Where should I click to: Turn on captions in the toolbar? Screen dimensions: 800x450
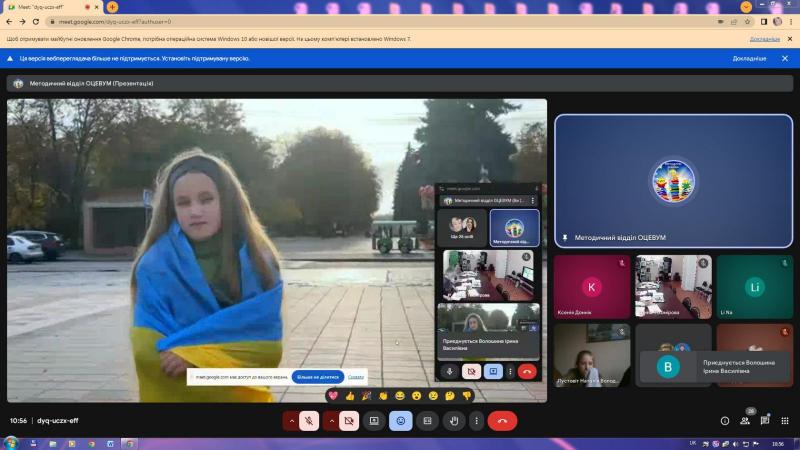427,421
